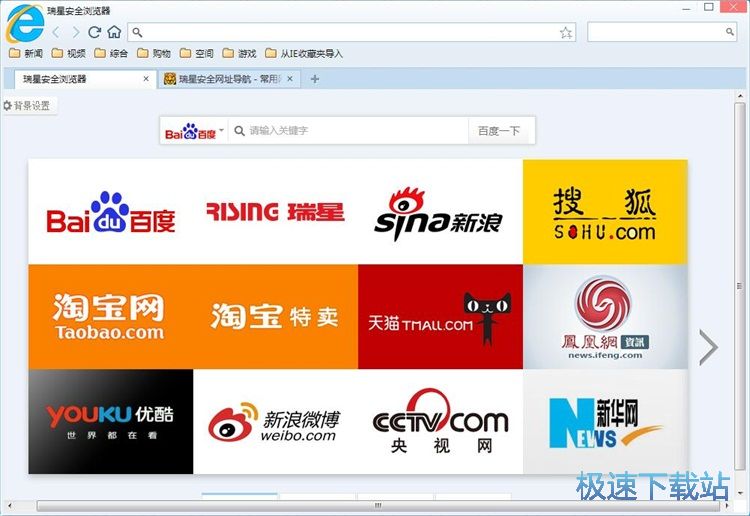This screenshot has height=516, width=750.
Task: Open a new tab with plus button
Action: (x=314, y=79)
